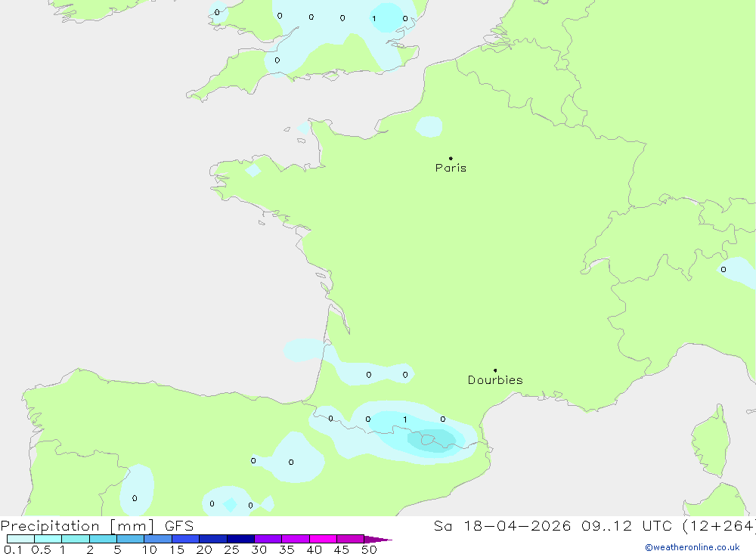Click the Dourbies city label
The image size is (756, 554).
(495, 380)
